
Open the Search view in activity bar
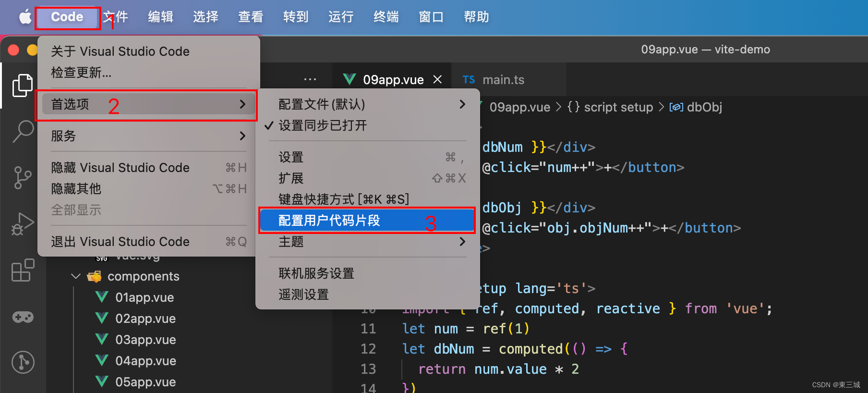(x=23, y=131)
